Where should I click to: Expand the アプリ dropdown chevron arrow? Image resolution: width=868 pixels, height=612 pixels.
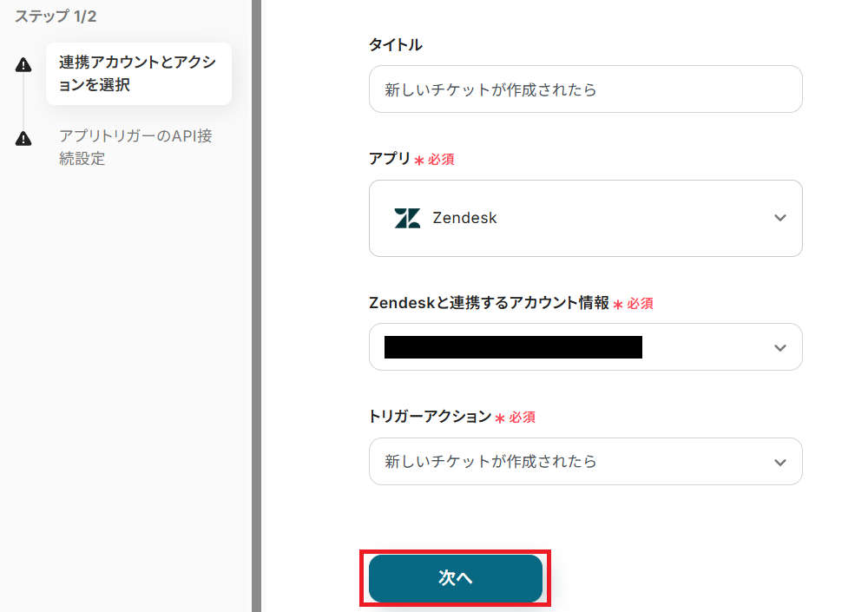(x=779, y=218)
